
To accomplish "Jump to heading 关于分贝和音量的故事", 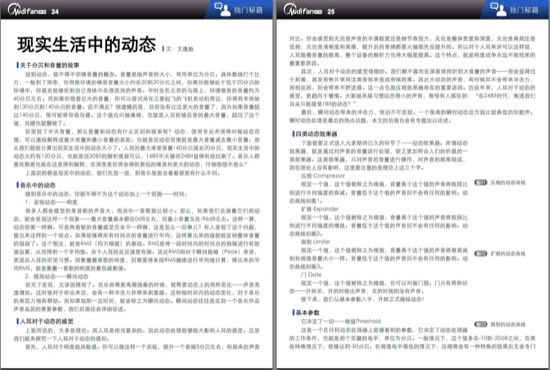I will [x=49, y=65].
